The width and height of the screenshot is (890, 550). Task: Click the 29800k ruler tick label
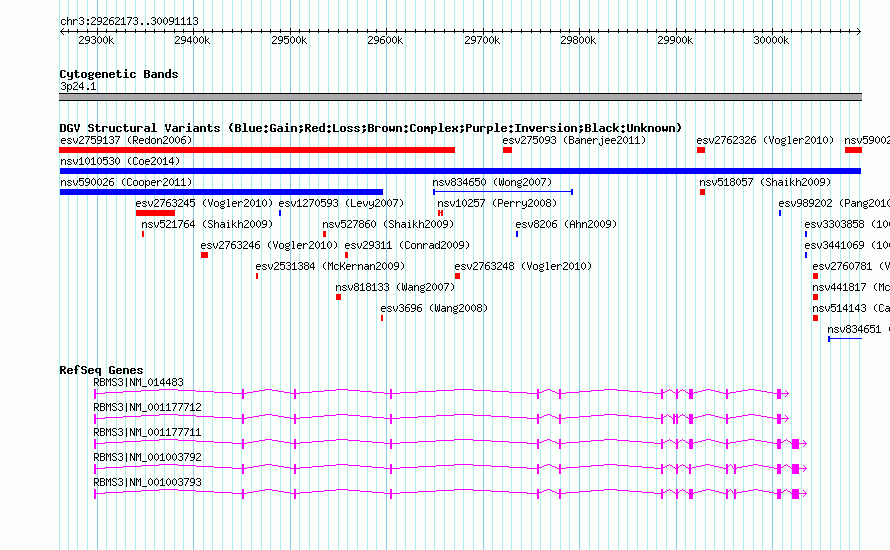point(578,40)
